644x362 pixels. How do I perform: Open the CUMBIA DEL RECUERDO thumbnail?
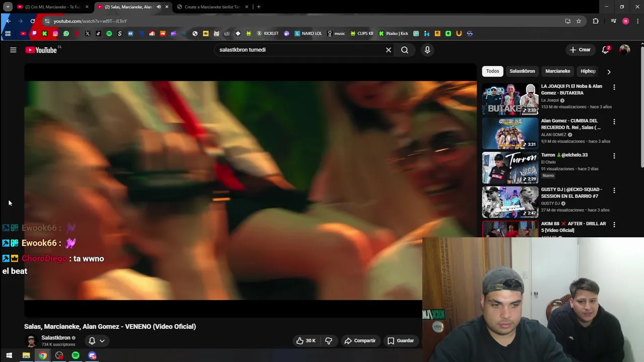510,133
